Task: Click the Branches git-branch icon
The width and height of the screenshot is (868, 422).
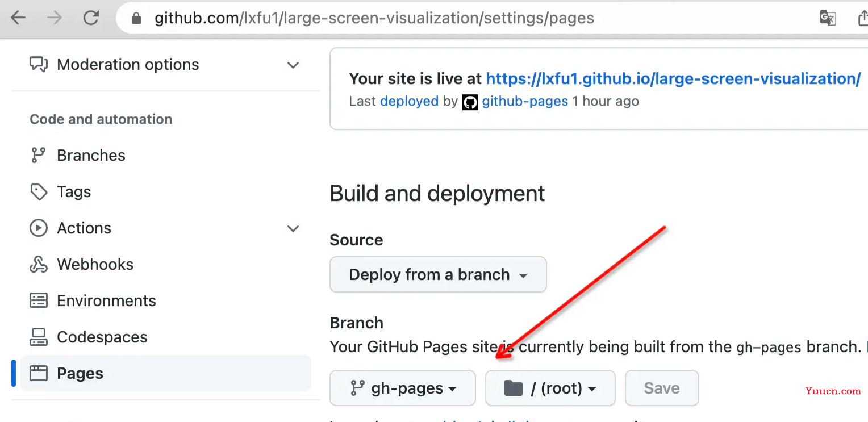Action: tap(39, 155)
